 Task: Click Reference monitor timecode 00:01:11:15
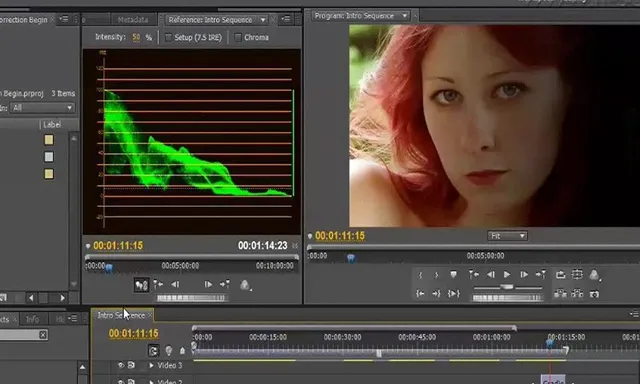click(118, 246)
